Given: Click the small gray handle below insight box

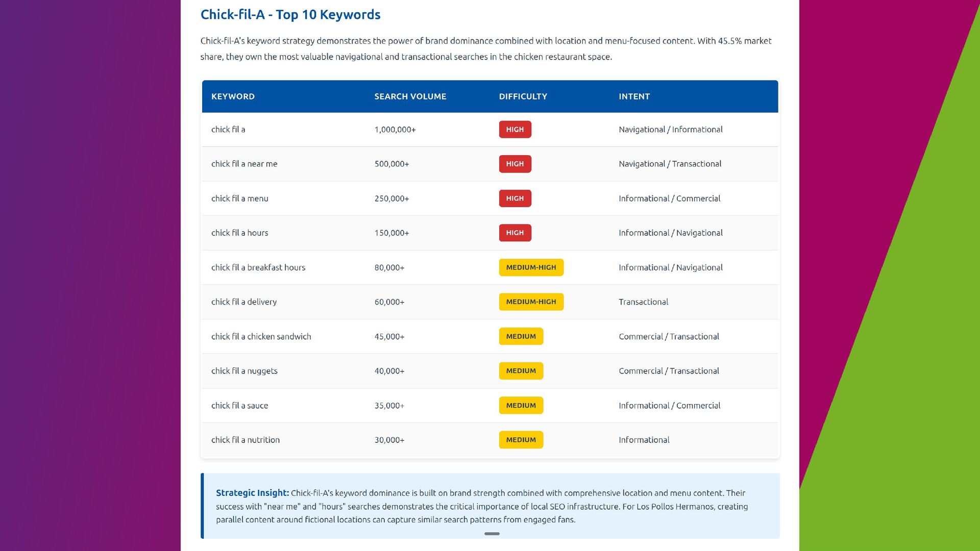Looking at the screenshot, I should tap(492, 534).
